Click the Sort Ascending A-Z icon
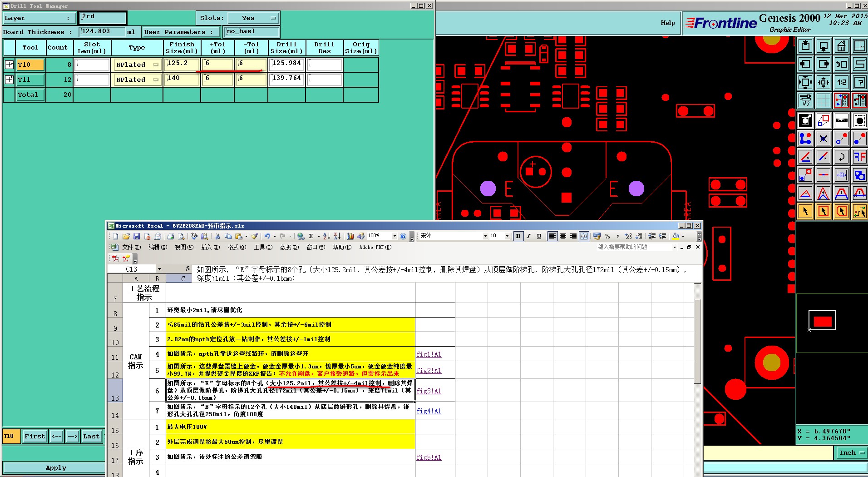 (x=326, y=236)
